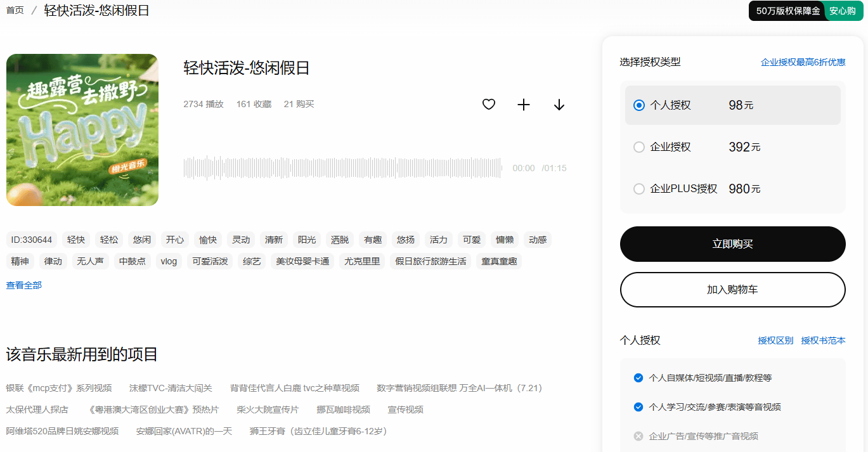Click the 活力 tag

coord(439,240)
